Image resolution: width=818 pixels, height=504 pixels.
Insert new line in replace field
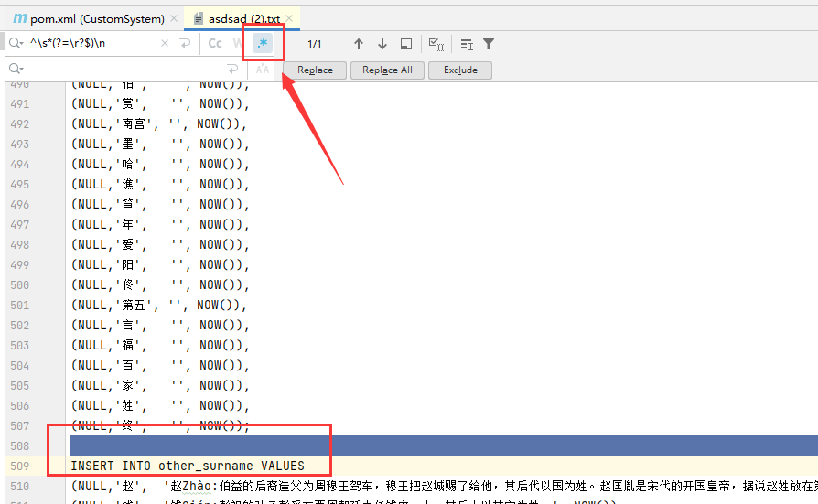[232, 69]
